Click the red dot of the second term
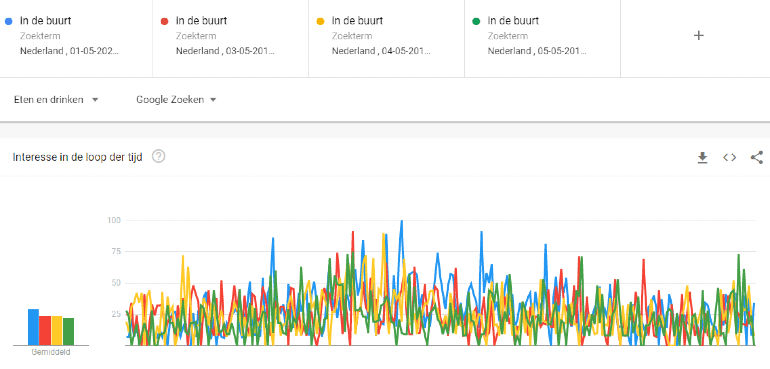Viewport: 770px width, 369px height. click(165, 21)
